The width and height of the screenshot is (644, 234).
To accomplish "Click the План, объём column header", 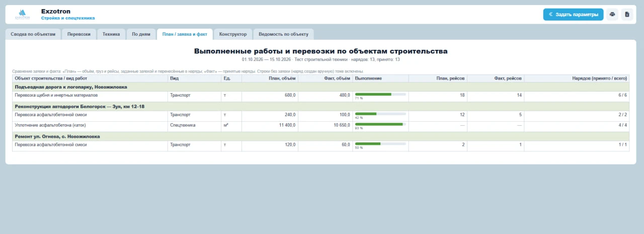I will click(270, 79).
